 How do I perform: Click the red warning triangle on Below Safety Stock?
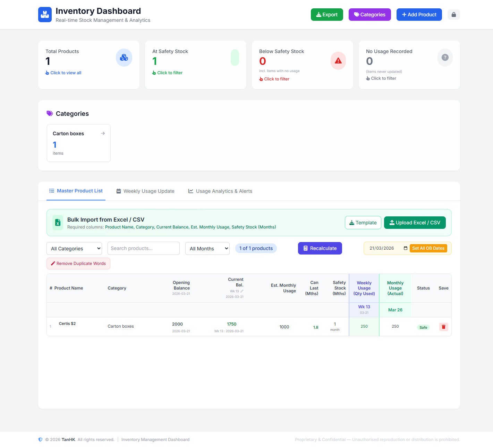[x=338, y=61]
